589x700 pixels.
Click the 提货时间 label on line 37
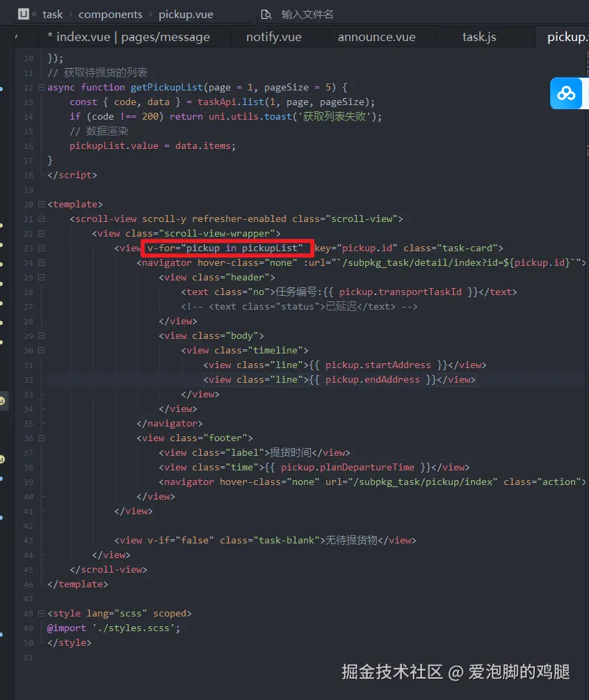coord(291,453)
